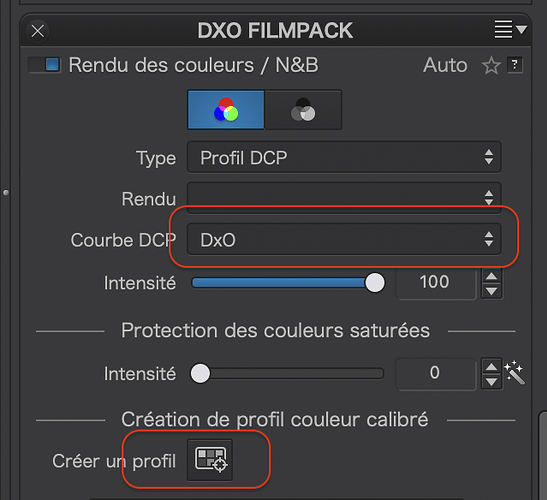Open help with the question mark icon

pos(515,65)
